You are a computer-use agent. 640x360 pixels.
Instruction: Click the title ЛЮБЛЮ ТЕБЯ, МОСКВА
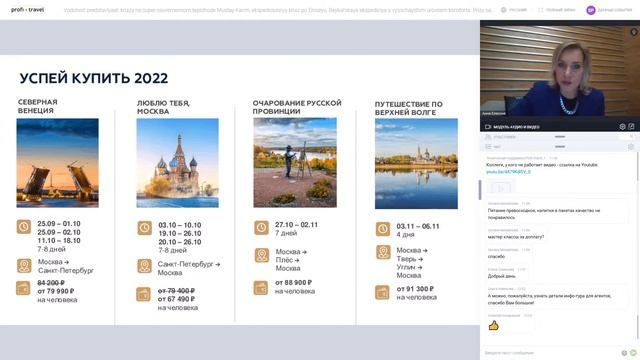[163, 107]
